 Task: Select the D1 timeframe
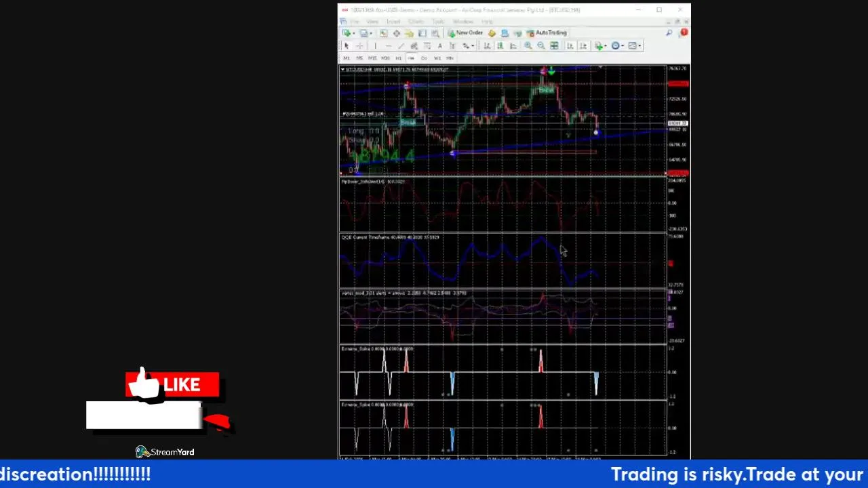click(424, 58)
